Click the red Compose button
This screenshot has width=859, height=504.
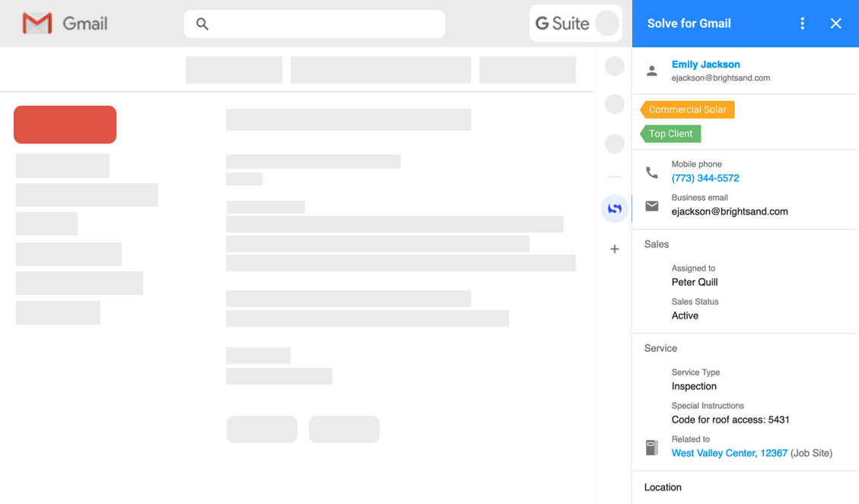coord(65,125)
